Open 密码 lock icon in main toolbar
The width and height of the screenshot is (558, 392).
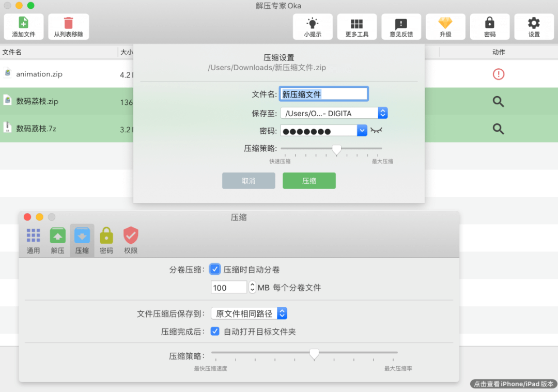489,23
